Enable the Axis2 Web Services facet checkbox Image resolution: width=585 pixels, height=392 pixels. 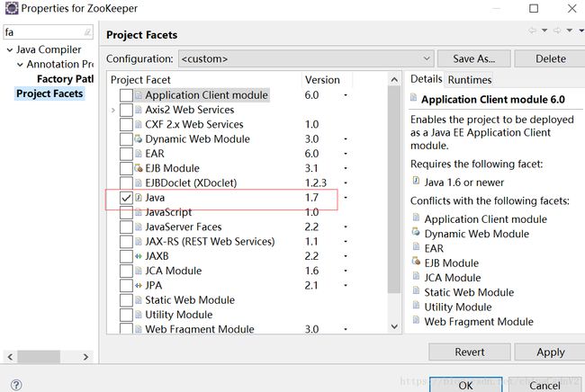126,110
